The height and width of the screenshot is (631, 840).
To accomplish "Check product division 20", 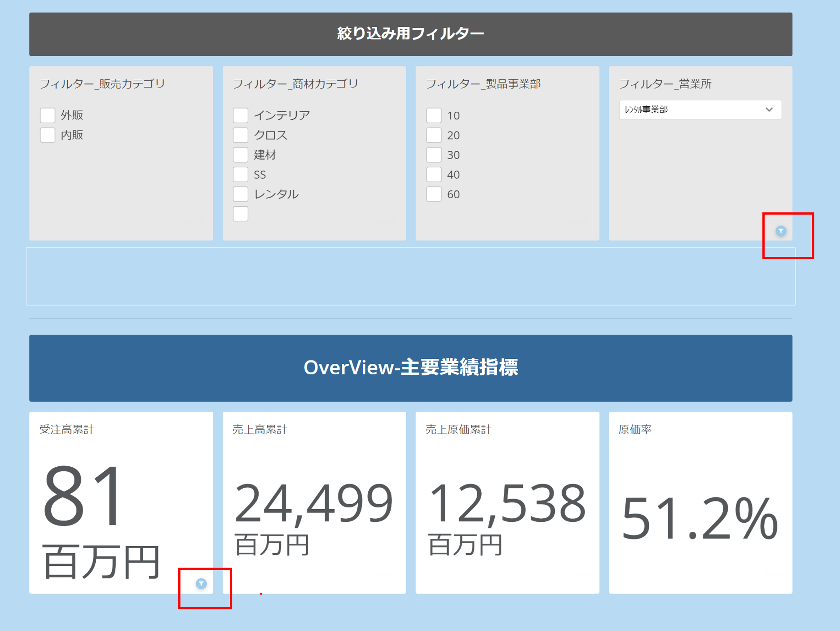I will (x=434, y=135).
